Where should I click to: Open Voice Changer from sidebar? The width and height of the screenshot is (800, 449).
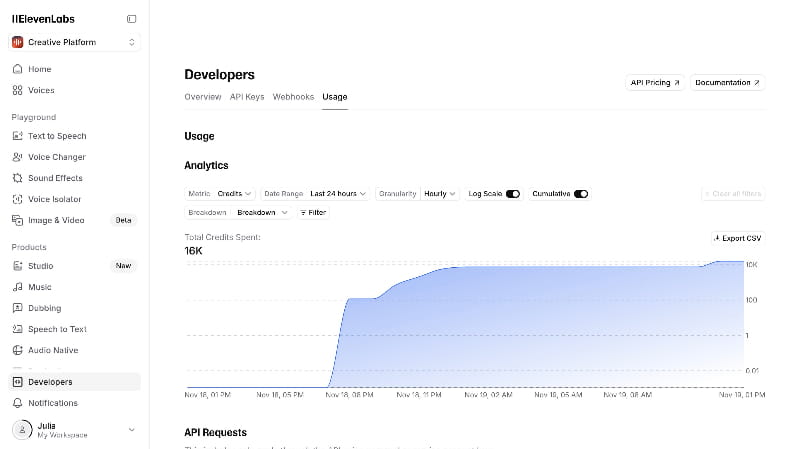[74, 157]
